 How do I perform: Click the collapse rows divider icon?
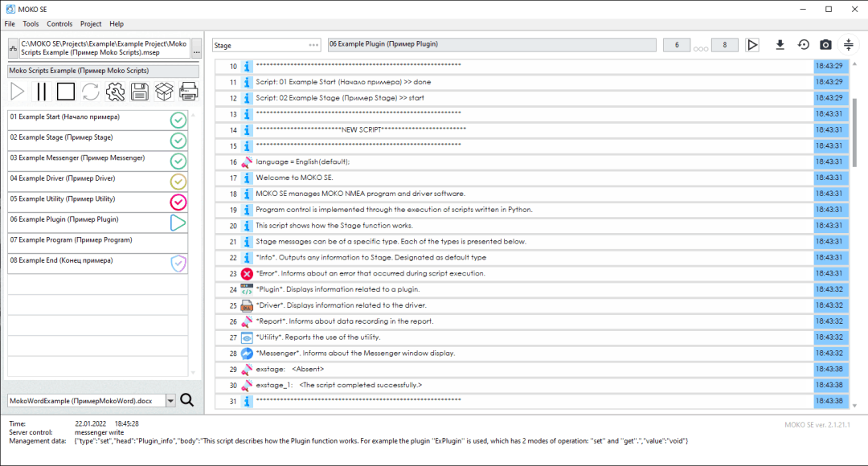coord(849,45)
